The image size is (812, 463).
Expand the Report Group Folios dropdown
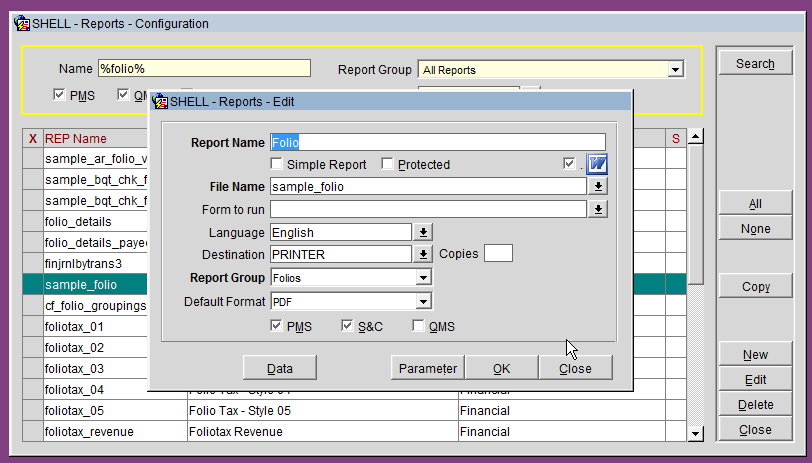pos(423,278)
